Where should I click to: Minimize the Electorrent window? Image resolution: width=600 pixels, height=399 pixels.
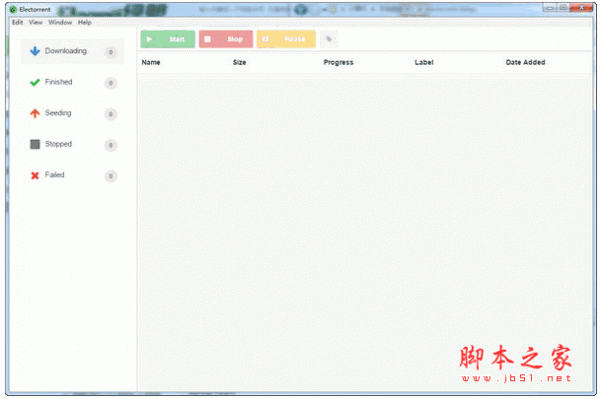tap(550, 7)
